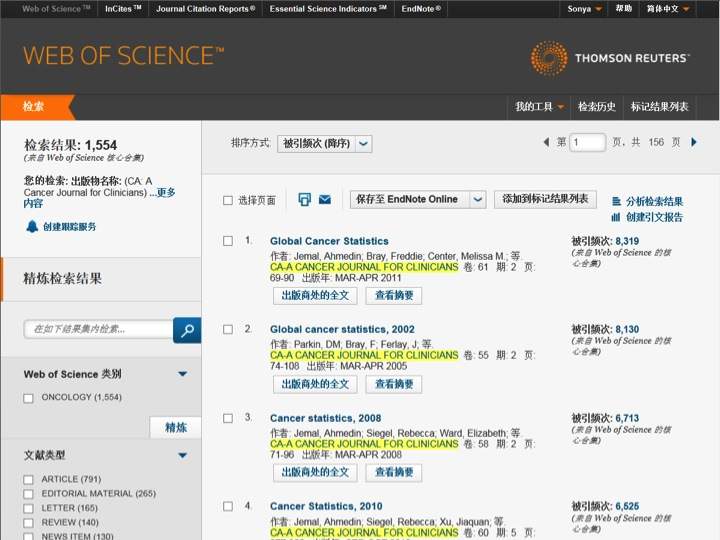Go to next page arrow
The height and width of the screenshot is (540, 720).
(694, 142)
